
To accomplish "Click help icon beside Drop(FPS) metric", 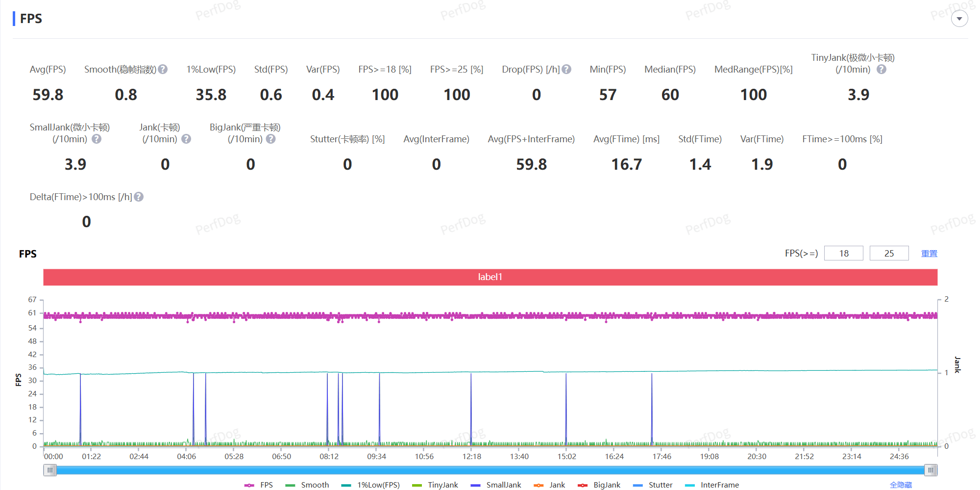I will coord(566,70).
